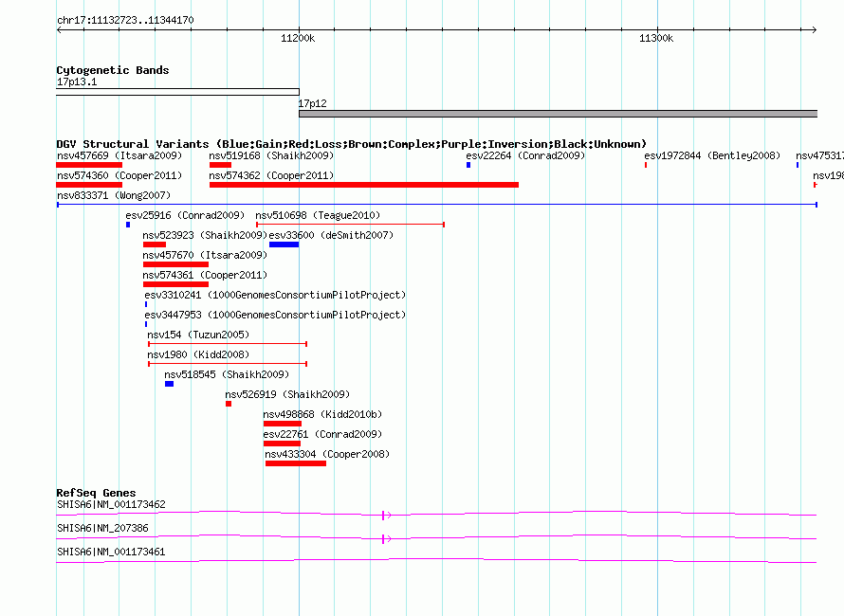
Task: Open the SHISA6|NM_207386 gene label
Action: (x=102, y=528)
